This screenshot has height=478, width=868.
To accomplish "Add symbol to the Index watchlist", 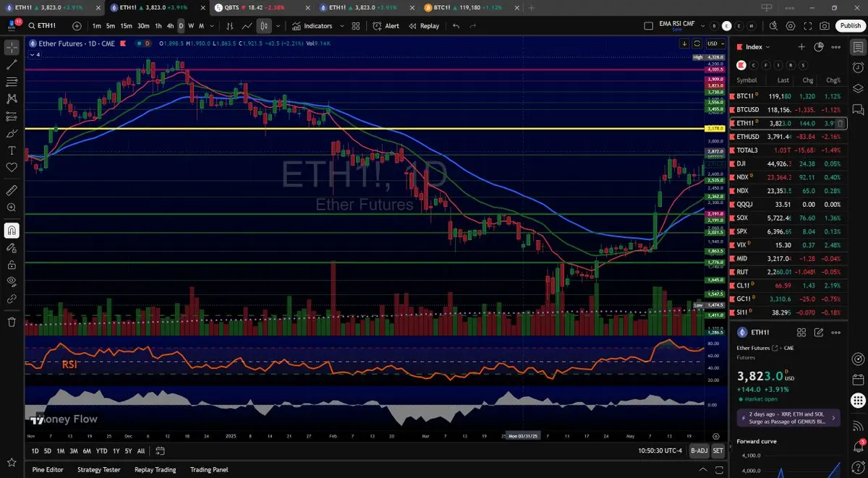I will point(801,47).
